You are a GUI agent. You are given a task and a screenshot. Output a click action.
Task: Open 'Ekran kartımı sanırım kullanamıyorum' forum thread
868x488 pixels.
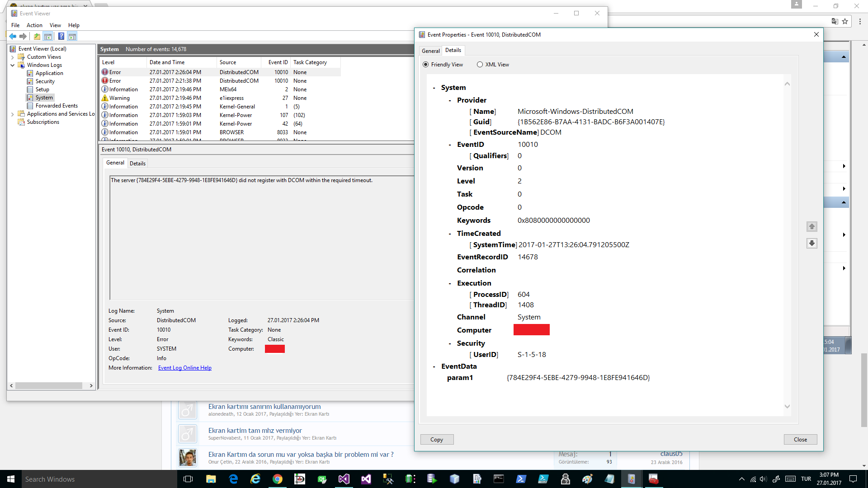tap(264, 407)
